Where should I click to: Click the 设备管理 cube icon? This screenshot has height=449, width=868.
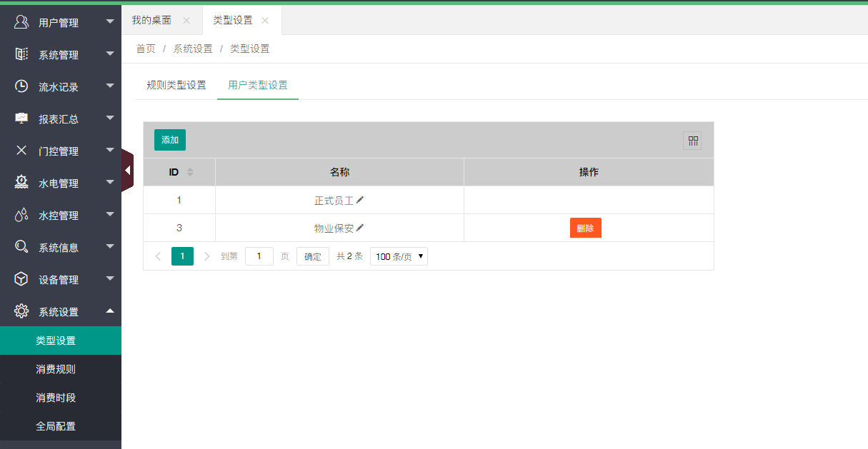[x=21, y=279]
